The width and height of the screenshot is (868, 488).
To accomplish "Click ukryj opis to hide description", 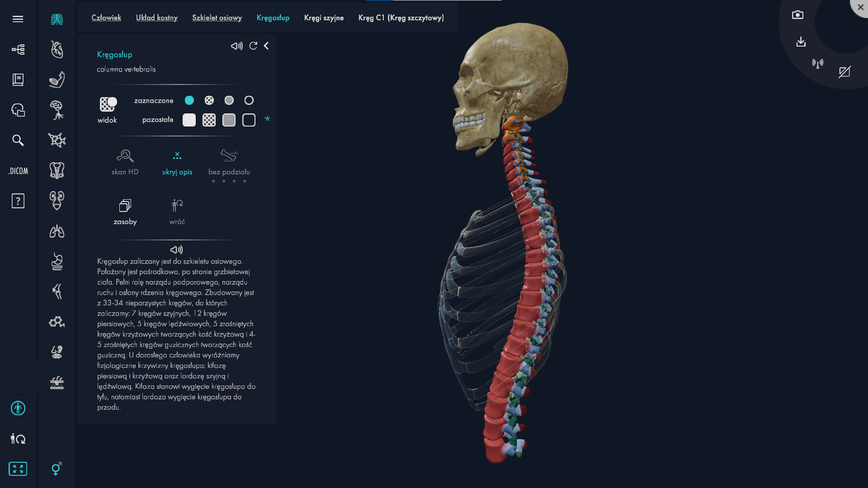I will click(177, 164).
